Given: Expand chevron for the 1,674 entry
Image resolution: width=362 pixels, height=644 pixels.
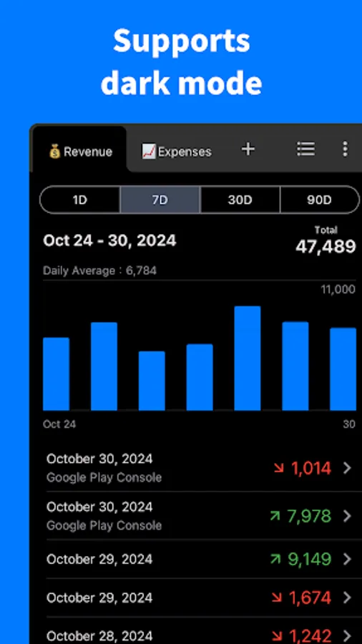Looking at the screenshot, I should (x=347, y=597).
